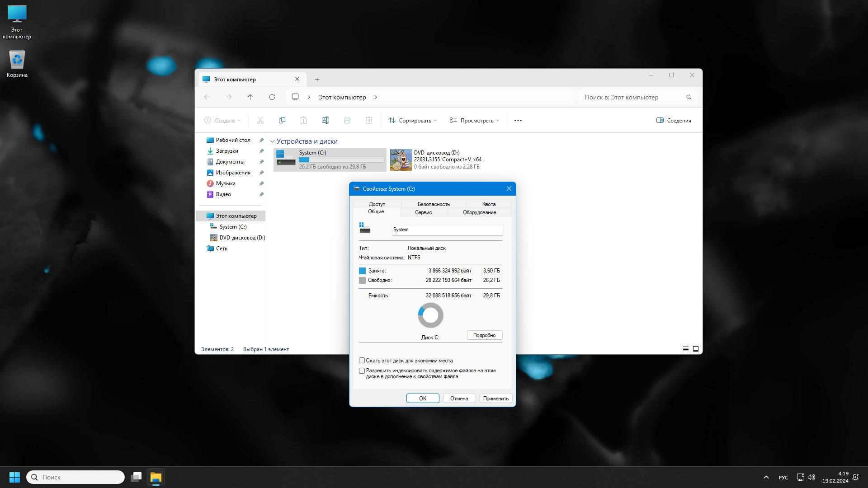Click the Refresh icon in navigation bar
The image size is (868, 488).
tap(272, 97)
